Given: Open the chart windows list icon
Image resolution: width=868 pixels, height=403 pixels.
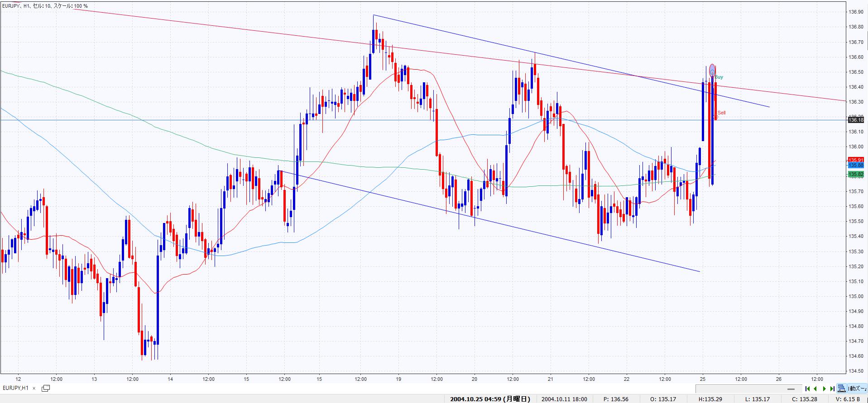Looking at the screenshot, I should pos(46,388).
